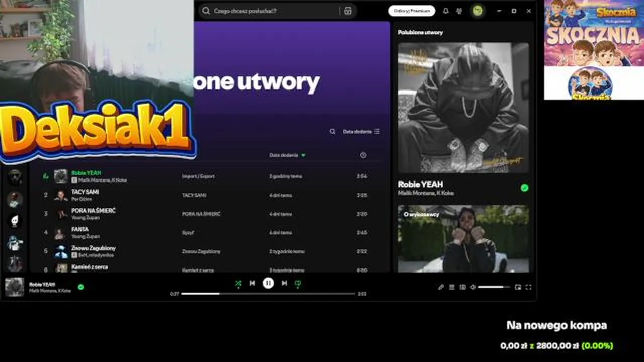This screenshot has width=644, height=362.
Task: Click the search magnifier icon in top bar
Action: pos(206,11)
